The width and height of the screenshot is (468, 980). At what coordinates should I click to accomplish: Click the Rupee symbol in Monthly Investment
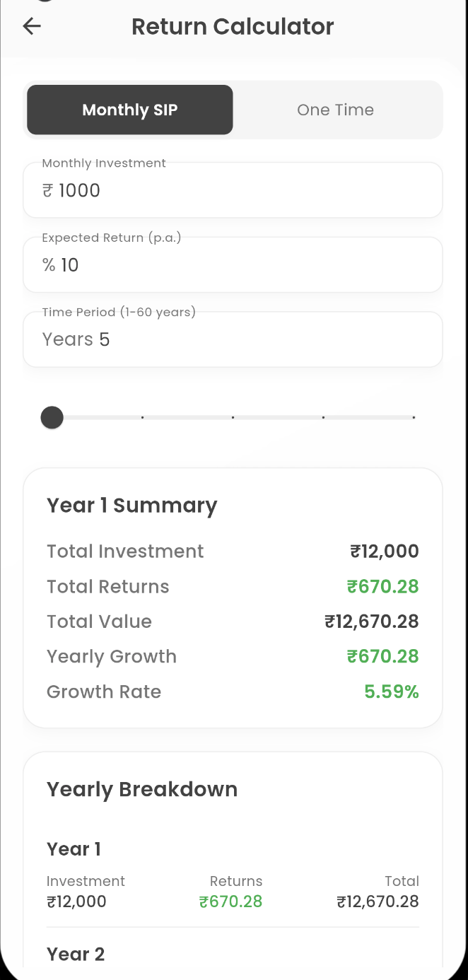pyautogui.click(x=47, y=191)
